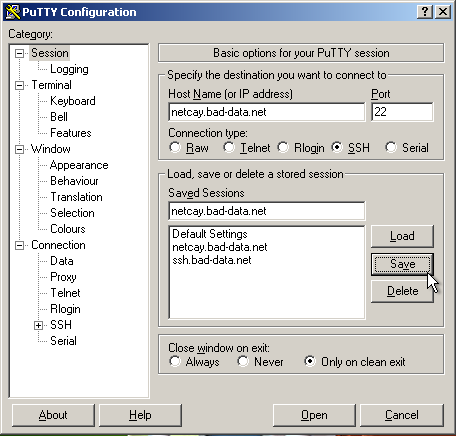Collapse the Session tree node
The image size is (456, 436).
[x=20, y=53]
